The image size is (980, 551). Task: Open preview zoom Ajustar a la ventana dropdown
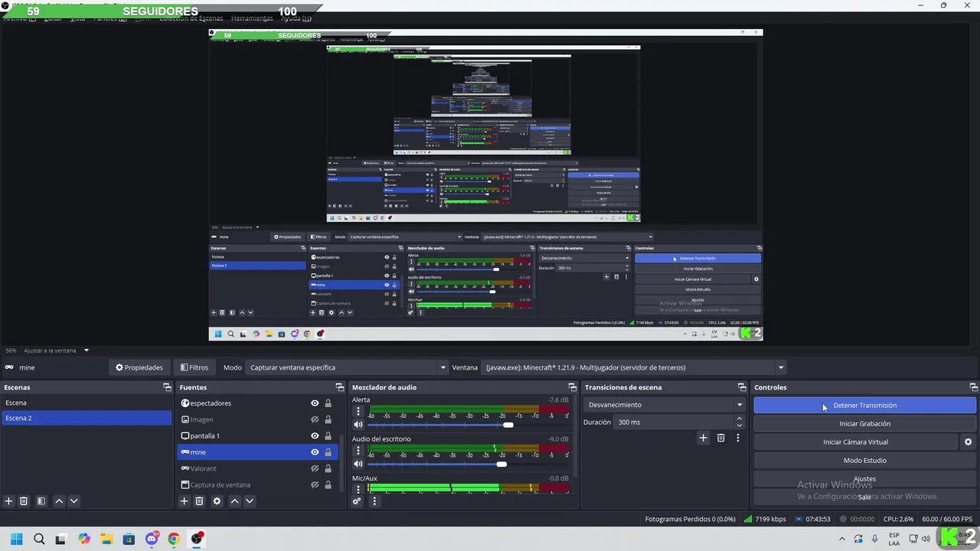[57, 350]
